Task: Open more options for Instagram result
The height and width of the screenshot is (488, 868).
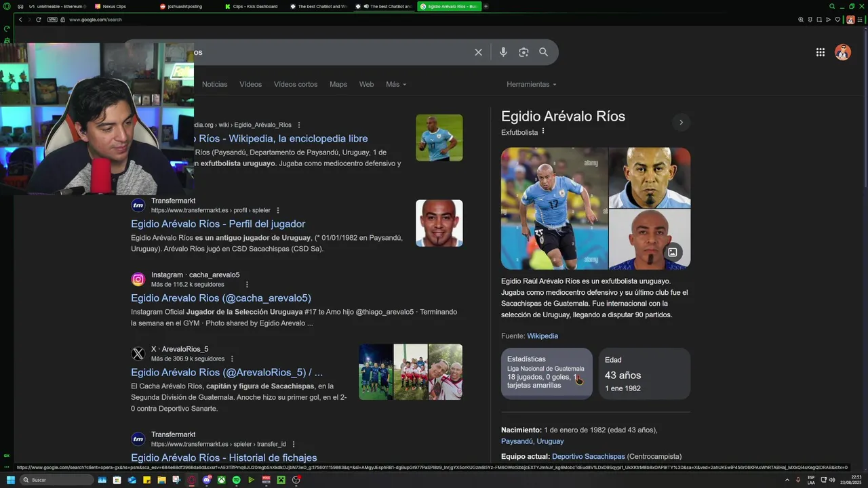Action: pos(247,285)
